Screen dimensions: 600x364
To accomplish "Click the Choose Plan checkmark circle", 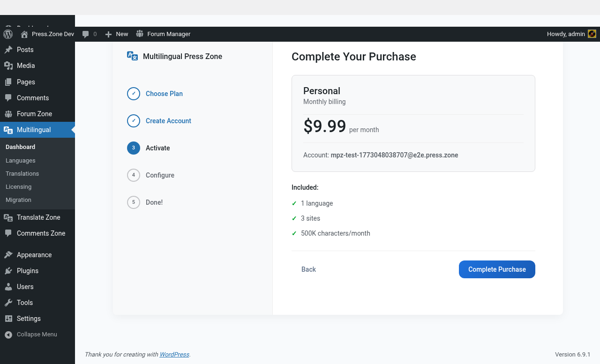I will coord(134,94).
